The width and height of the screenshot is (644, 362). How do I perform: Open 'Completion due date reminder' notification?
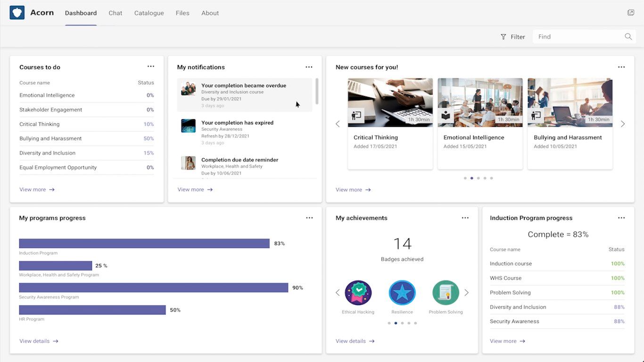click(245, 167)
